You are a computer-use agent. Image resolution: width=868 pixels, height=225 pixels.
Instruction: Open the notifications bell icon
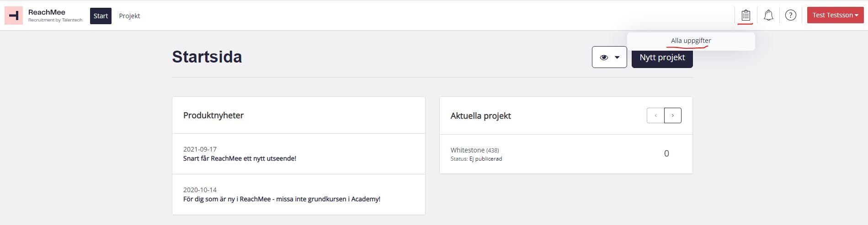point(768,15)
